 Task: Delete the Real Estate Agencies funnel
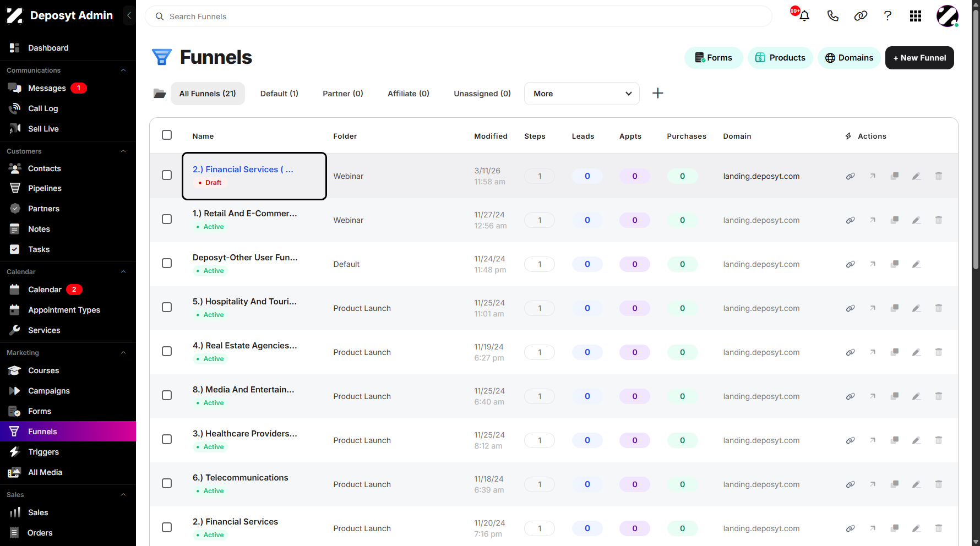tap(939, 352)
